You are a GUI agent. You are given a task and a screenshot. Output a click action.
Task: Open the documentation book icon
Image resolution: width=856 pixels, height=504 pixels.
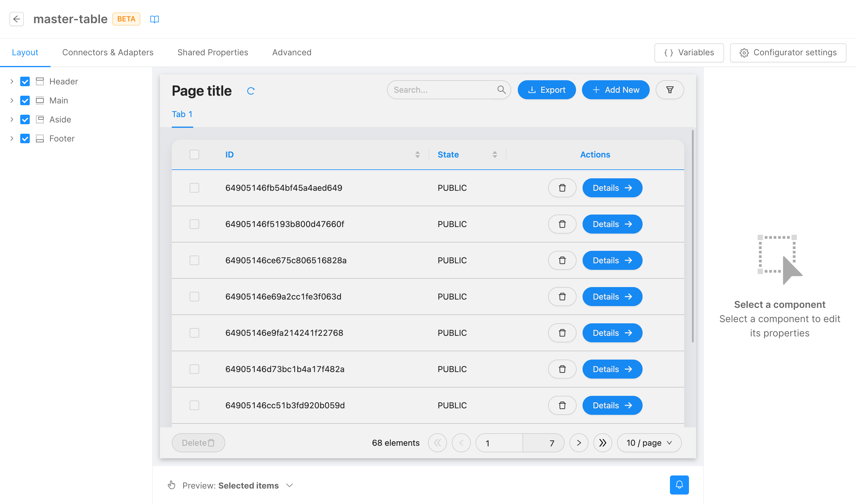coord(155,19)
